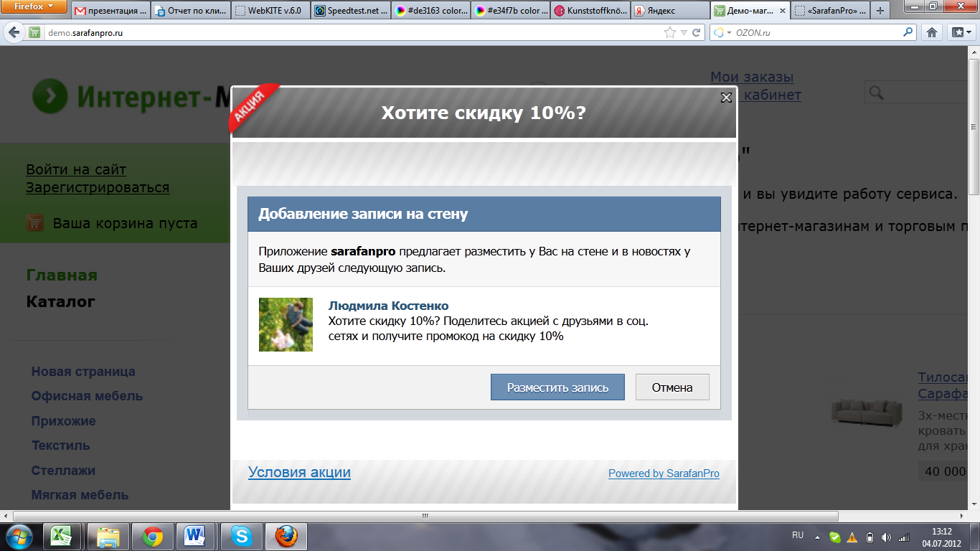Open Word from the taskbar

pos(194,536)
